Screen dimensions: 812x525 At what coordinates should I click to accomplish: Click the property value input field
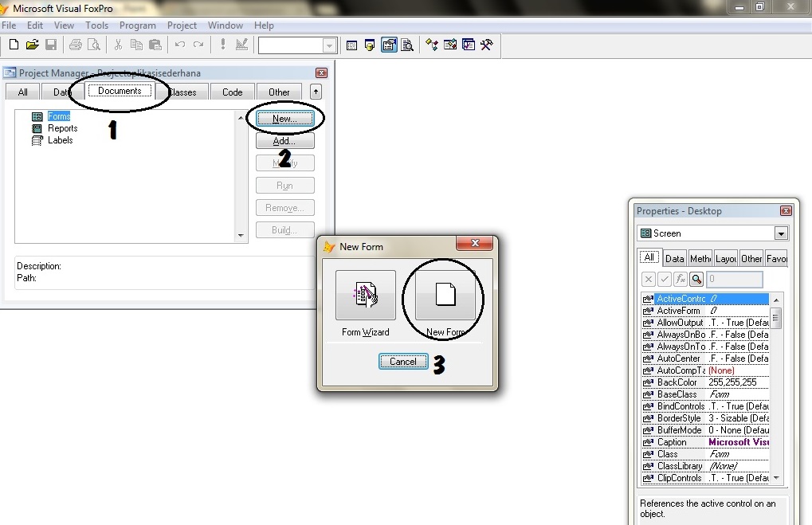tap(734, 280)
